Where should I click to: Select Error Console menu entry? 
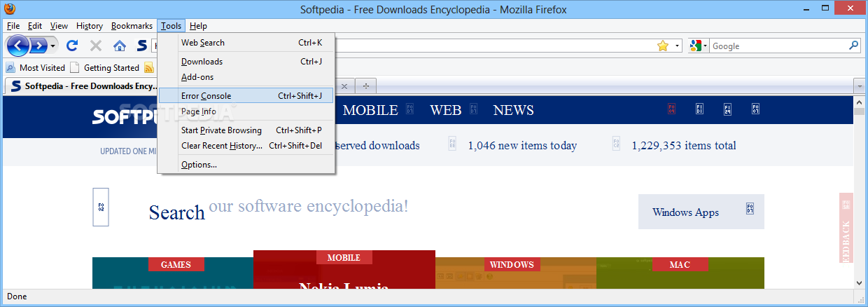coord(246,96)
